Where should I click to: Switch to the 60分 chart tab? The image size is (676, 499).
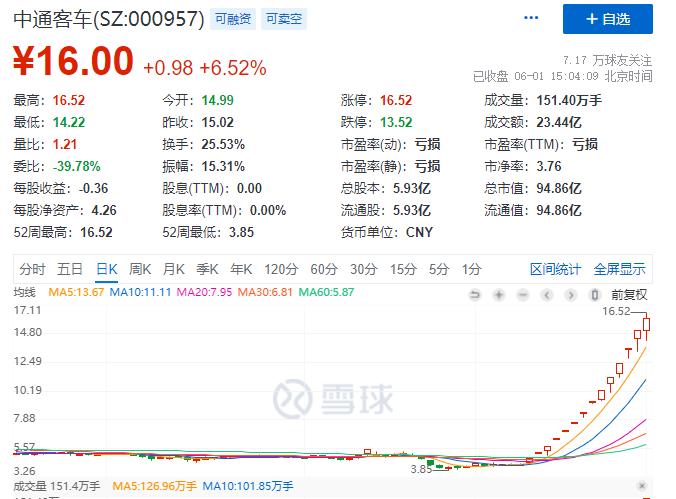(324, 270)
